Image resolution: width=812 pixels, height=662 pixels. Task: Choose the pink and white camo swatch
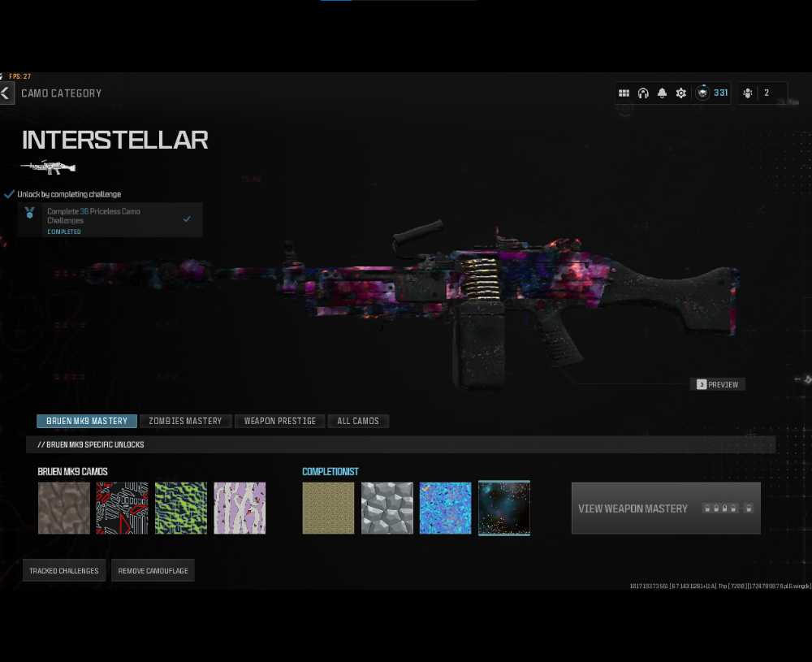[240, 508]
